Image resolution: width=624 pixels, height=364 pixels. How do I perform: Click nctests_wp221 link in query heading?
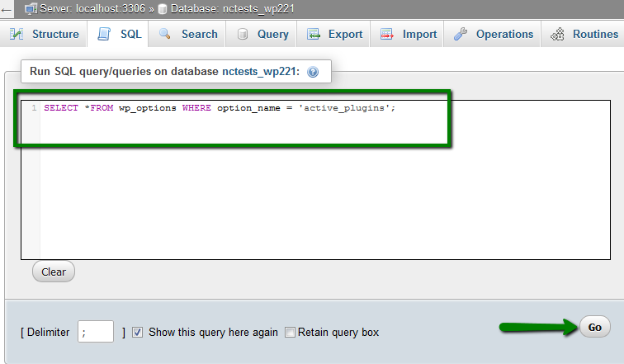pyautogui.click(x=261, y=72)
